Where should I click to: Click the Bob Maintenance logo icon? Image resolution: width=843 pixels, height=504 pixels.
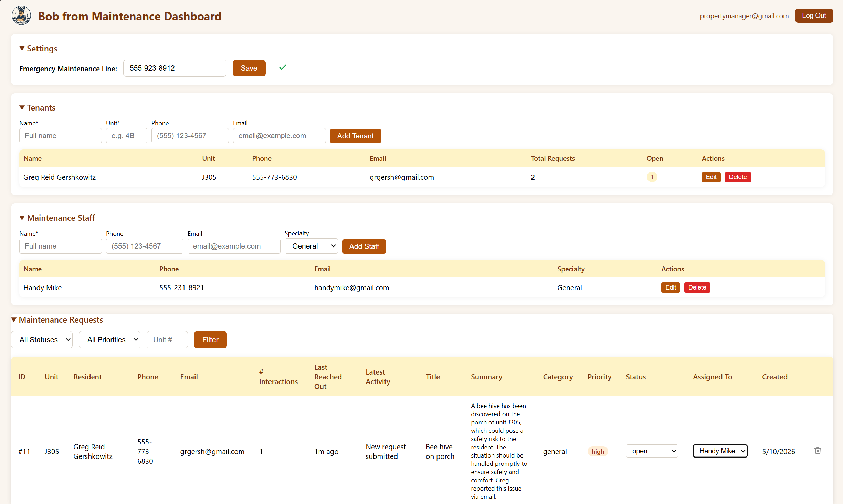[21, 16]
